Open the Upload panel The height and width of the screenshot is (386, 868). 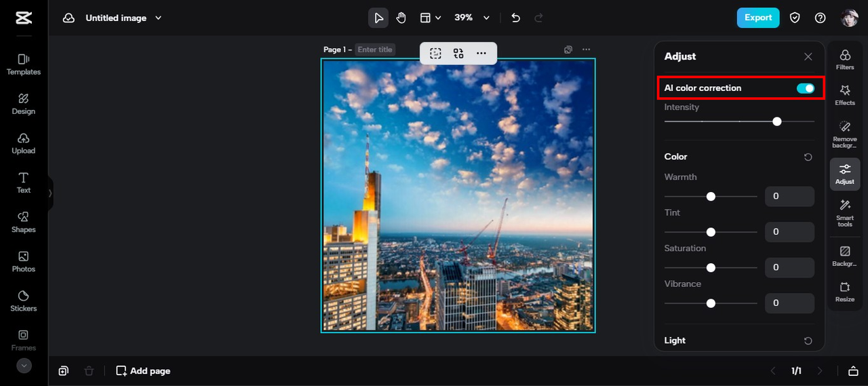pos(24,143)
